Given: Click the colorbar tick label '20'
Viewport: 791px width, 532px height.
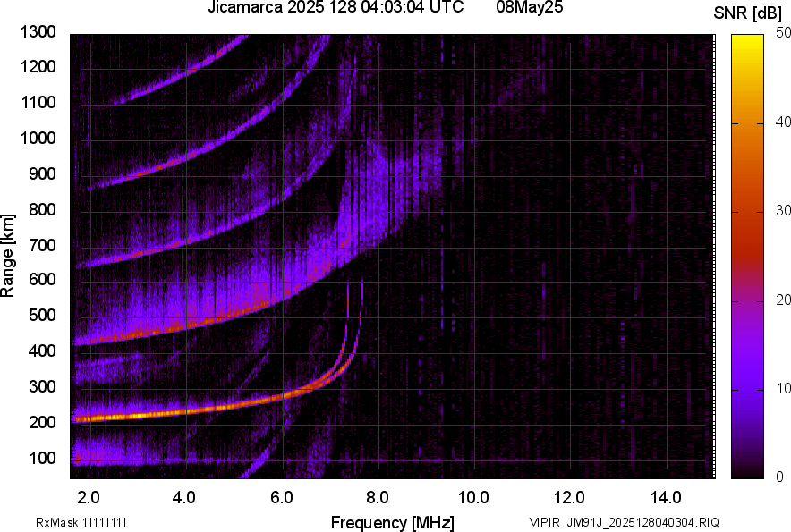Looking at the screenshot, I should (784, 300).
